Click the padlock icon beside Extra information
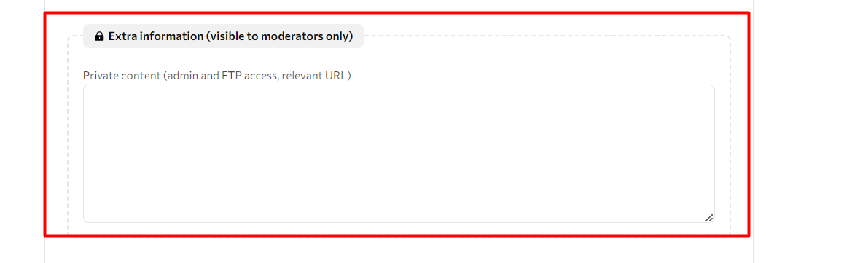 click(99, 36)
